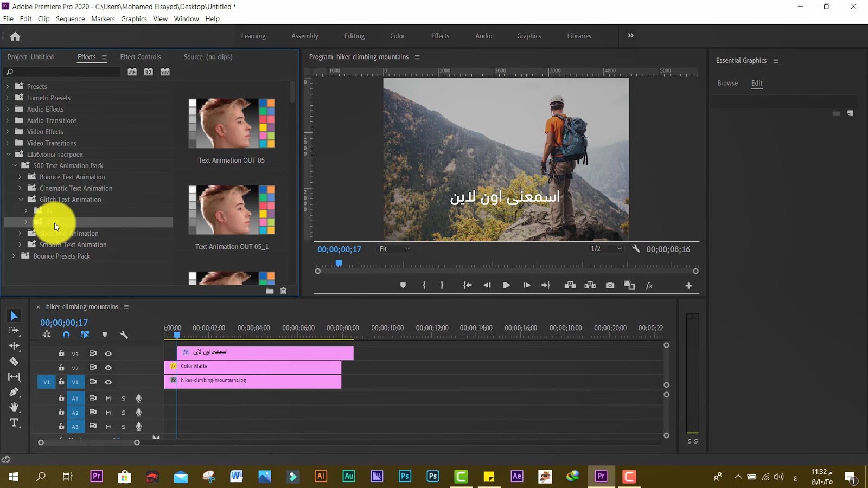
Task: Switch to the Effect Controls tab
Action: (140, 57)
